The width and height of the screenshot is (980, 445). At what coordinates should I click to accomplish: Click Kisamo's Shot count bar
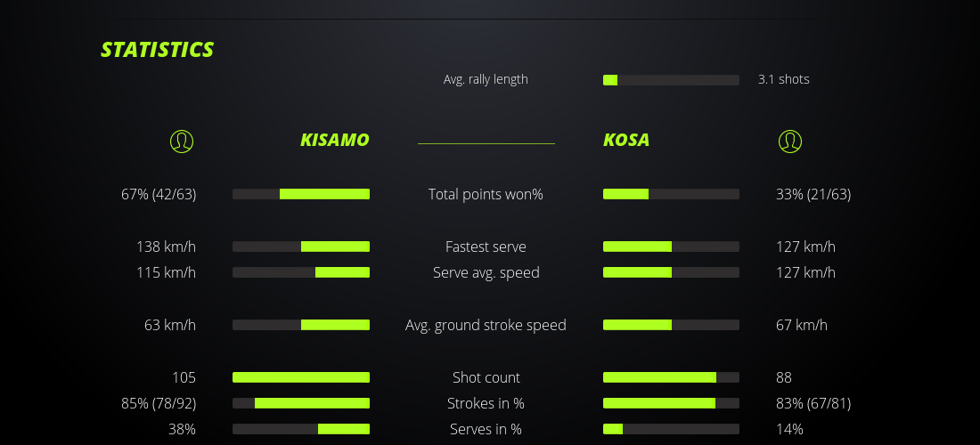pyautogui.click(x=301, y=377)
